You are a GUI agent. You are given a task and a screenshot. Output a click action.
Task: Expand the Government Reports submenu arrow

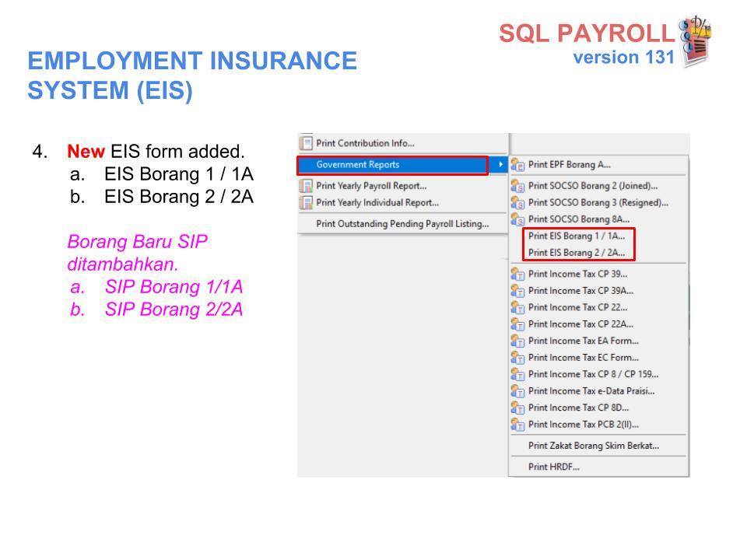click(500, 165)
